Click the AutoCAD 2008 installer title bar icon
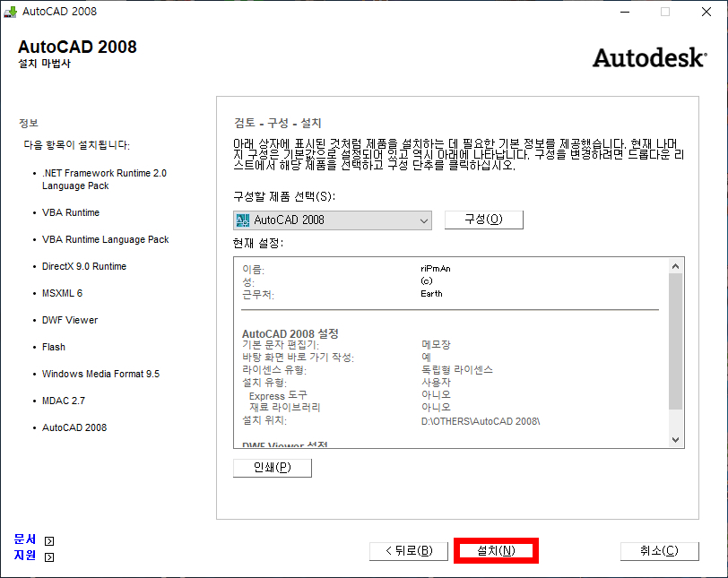The width and height of the screenshot is (728, 578). click(10, 12)
